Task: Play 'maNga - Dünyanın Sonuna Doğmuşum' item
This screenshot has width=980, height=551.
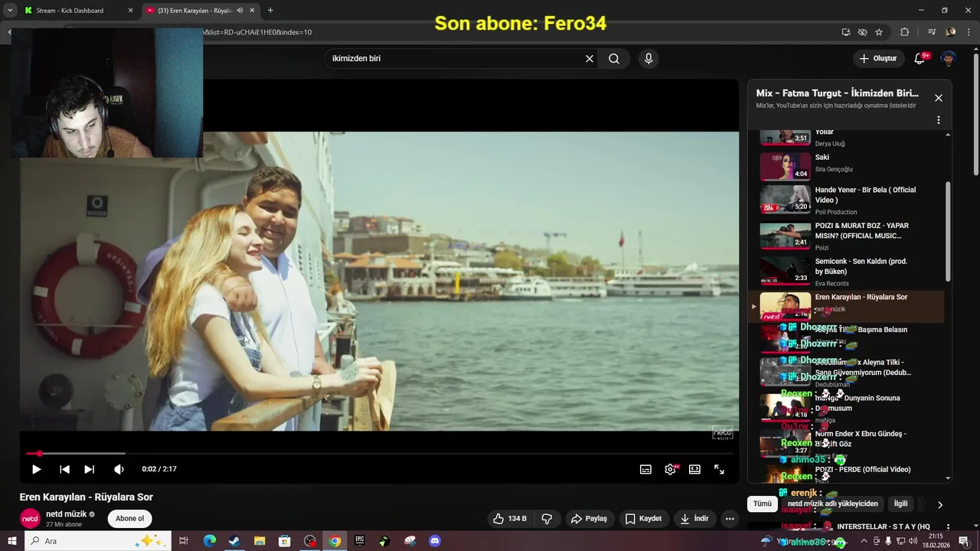Action: click(846, 409)
